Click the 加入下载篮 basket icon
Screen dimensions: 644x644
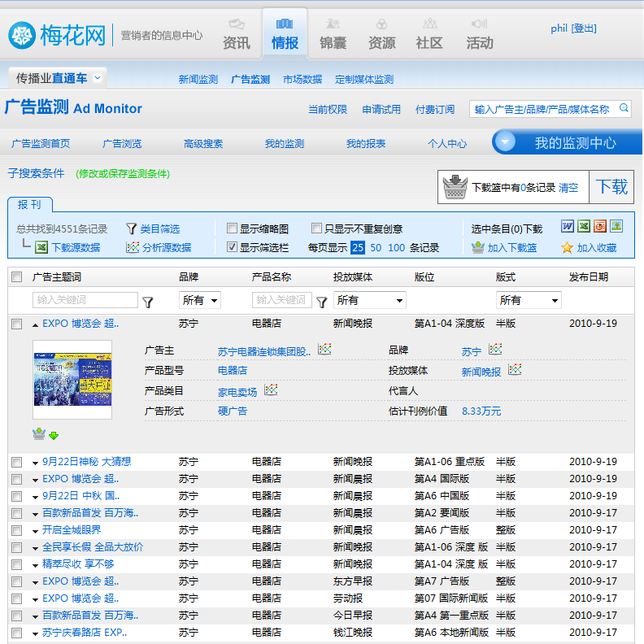[x=477, y=247]
